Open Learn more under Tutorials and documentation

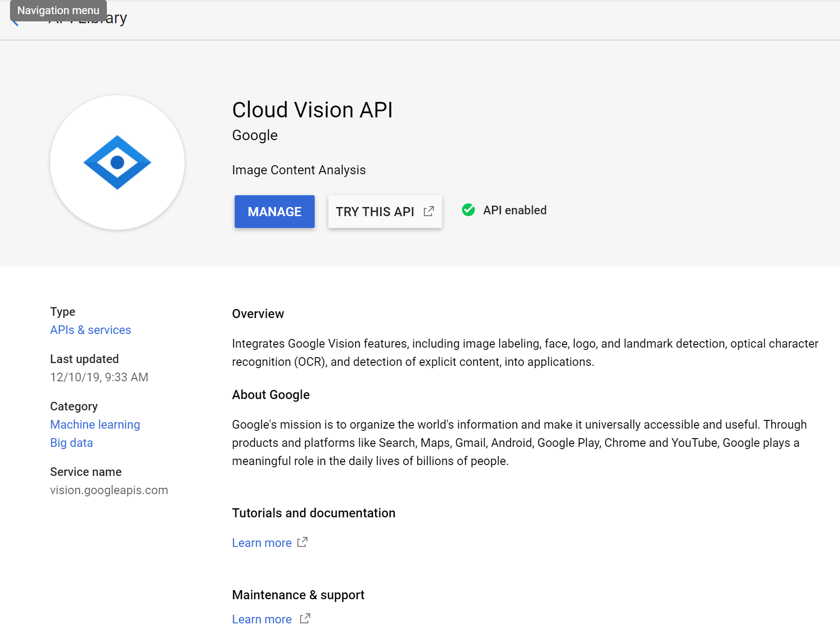click(262, 543)
